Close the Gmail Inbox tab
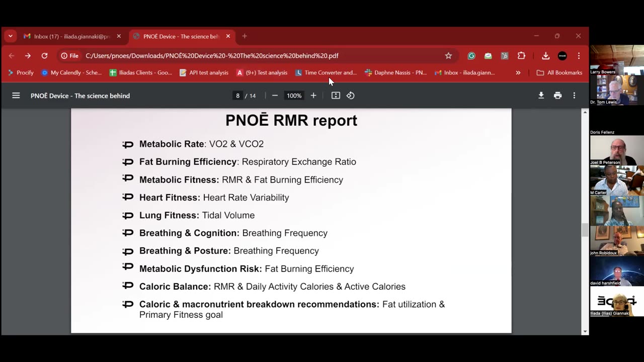This screenshot has width=644, height=362. pyautogui.click(x=119, y=36)
